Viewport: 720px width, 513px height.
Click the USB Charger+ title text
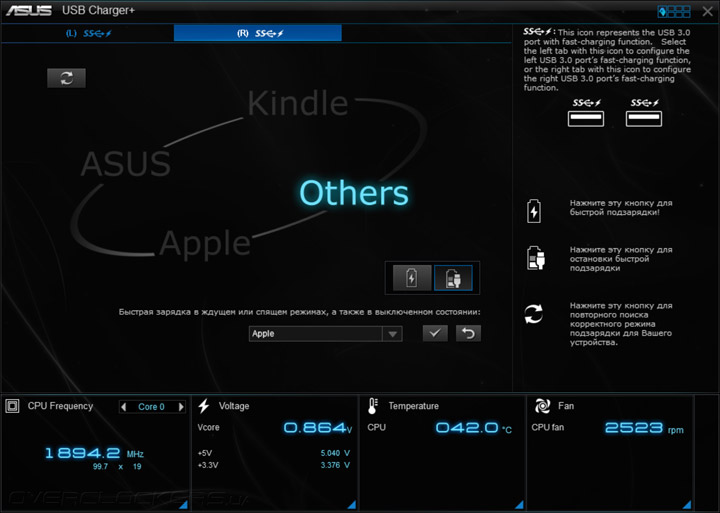(x=98, y=11)
